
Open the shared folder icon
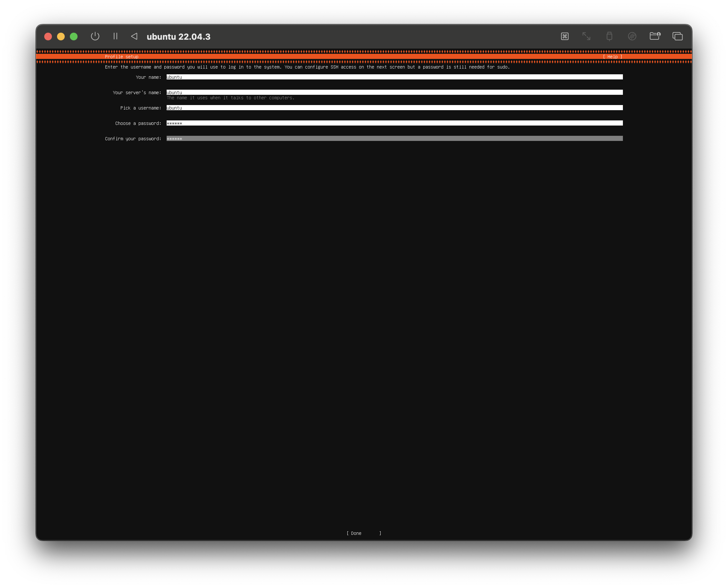[655, 36]
